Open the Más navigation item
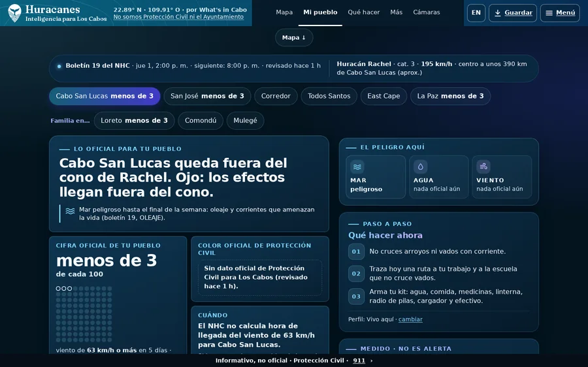This screenshot has width=588, height=367. pos(397,12)
